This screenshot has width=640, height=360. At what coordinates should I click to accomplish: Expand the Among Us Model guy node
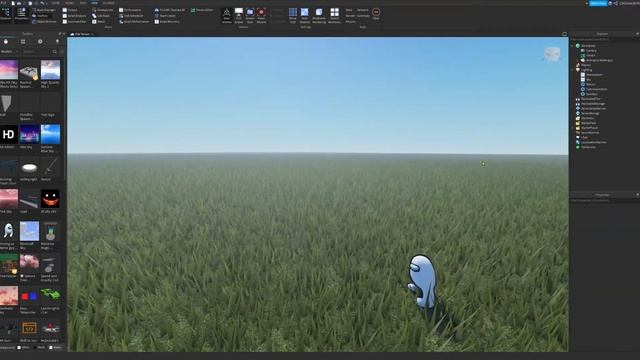(578, 60)
